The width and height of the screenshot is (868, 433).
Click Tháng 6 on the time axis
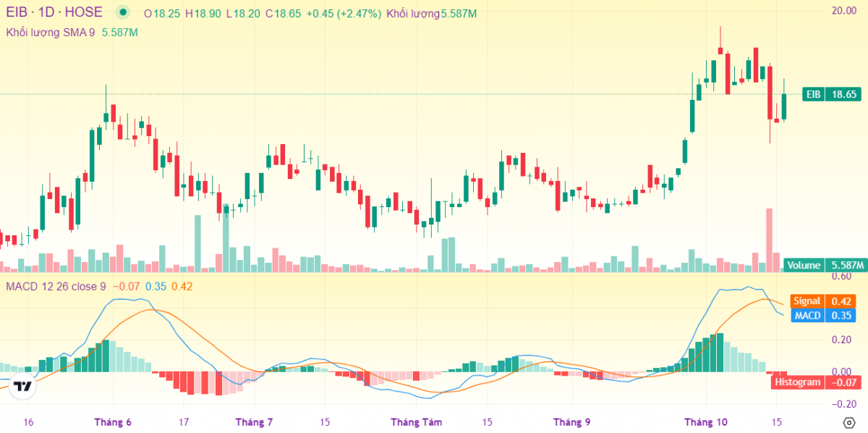coord(113,422)
